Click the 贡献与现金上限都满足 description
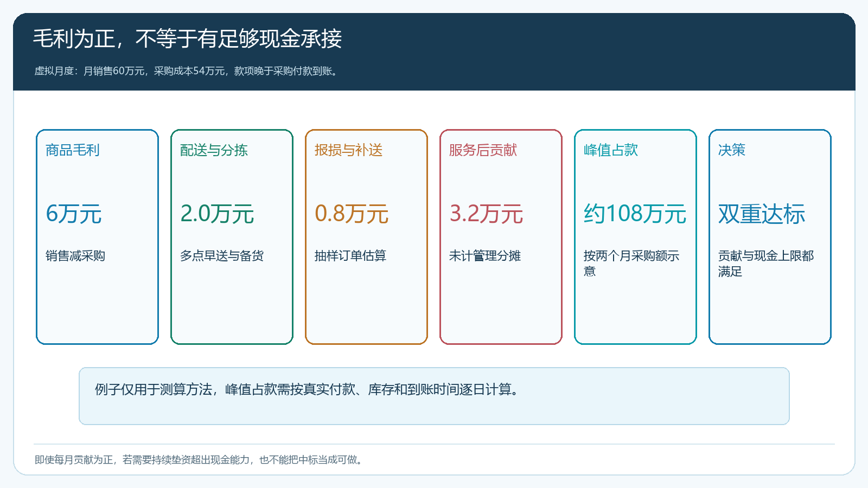 (766, 264)
